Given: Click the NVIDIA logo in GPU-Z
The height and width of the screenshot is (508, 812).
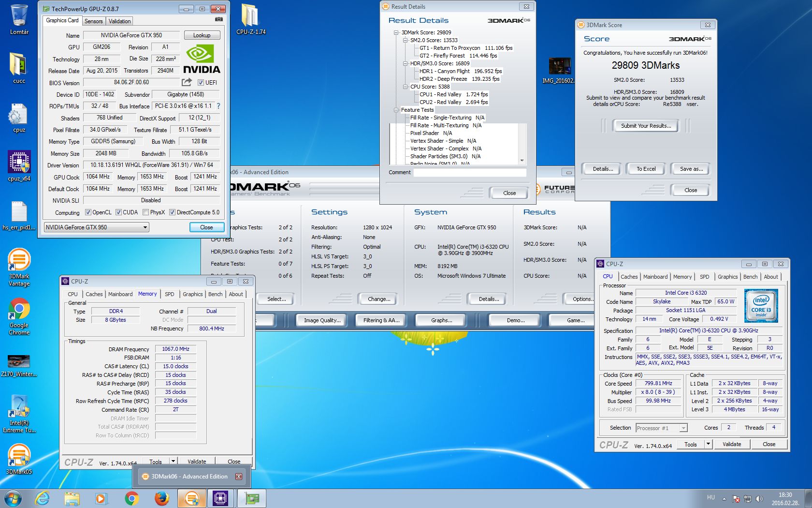Looking at the screenshot, I should tap(201, 59).
